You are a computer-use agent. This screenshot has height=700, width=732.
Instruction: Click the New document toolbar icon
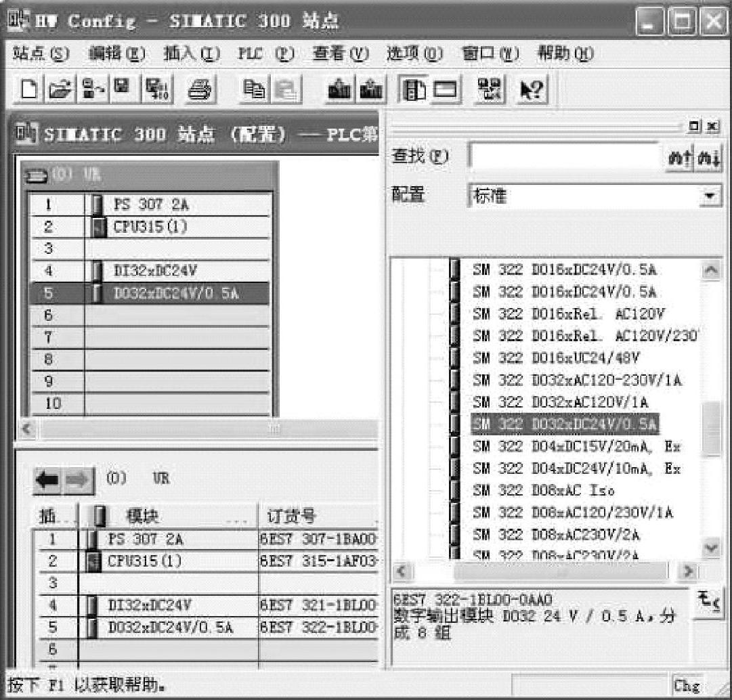pos(29,89)
